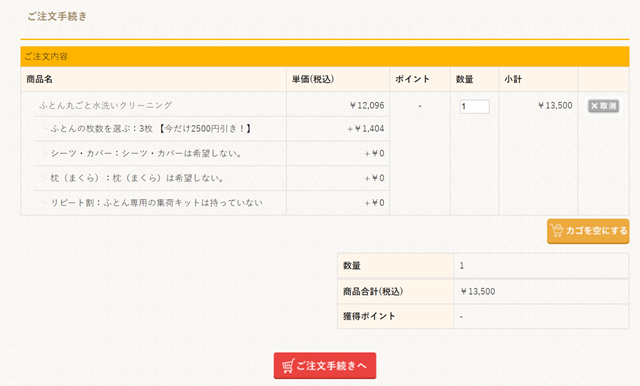This screenshot has width=640, height=386.
Task: Click the 取消 cancel button in the item row
Action: coord(603,106)
